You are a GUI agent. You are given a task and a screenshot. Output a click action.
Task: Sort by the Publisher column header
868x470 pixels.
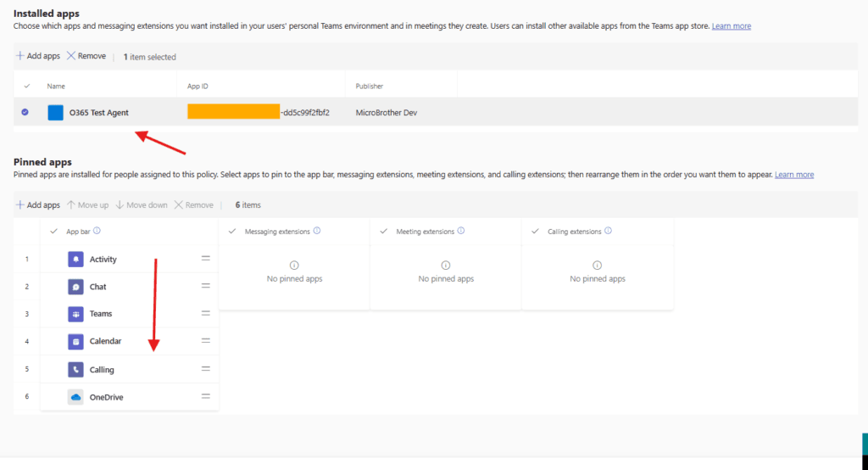point(370,86)
